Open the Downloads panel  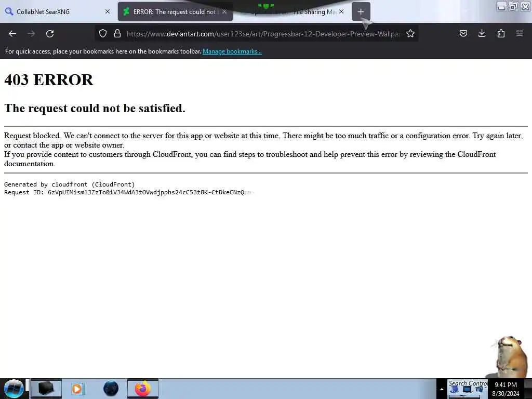pos(482,33)
